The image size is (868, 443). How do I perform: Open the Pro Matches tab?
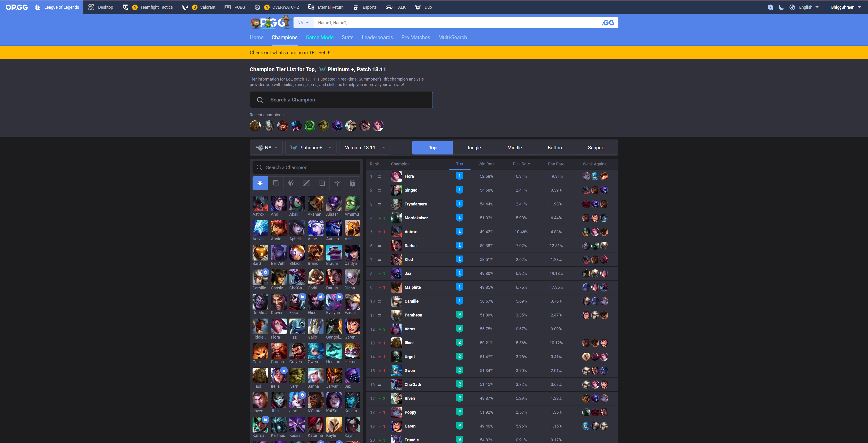415,37
